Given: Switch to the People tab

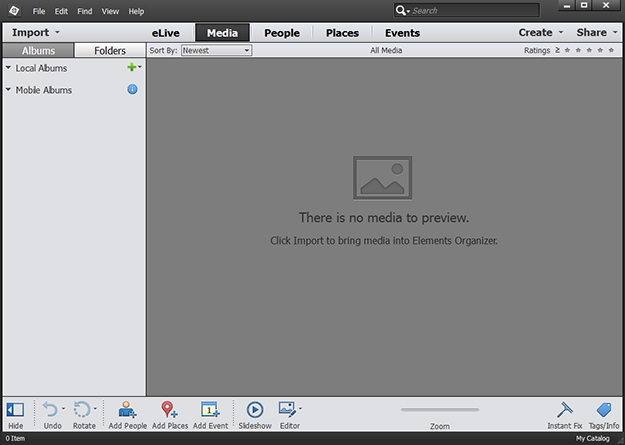Looking at the screenshot, I should [x=282, y=33].
